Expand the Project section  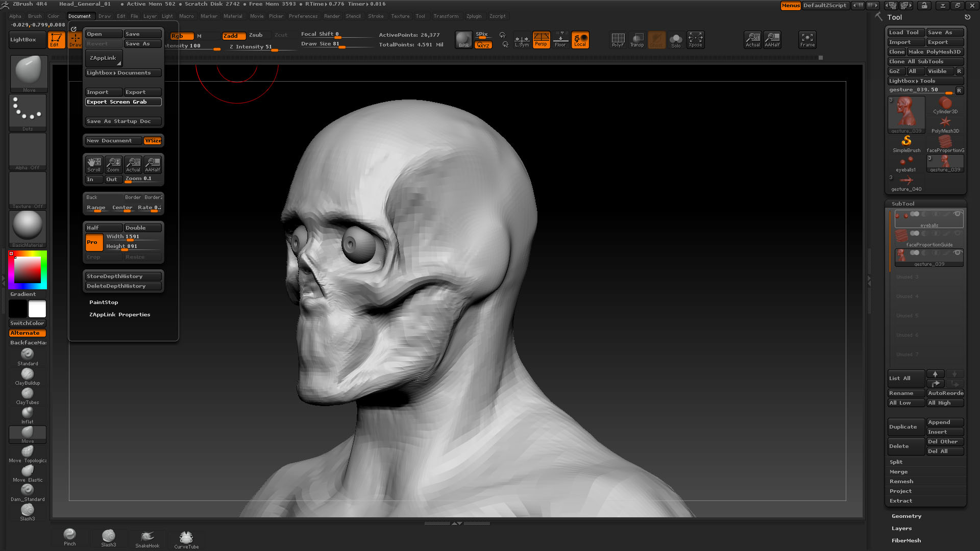(x=900, y=491)
